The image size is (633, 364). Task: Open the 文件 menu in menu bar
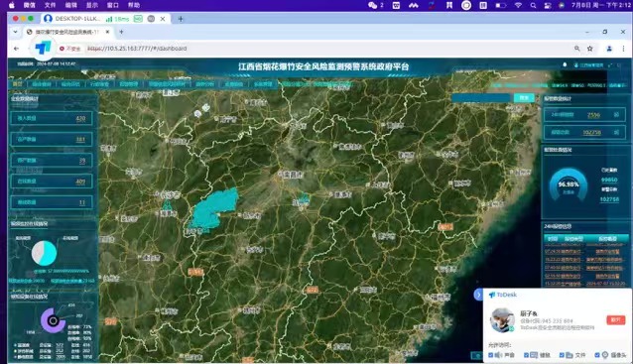click(50, 5)
